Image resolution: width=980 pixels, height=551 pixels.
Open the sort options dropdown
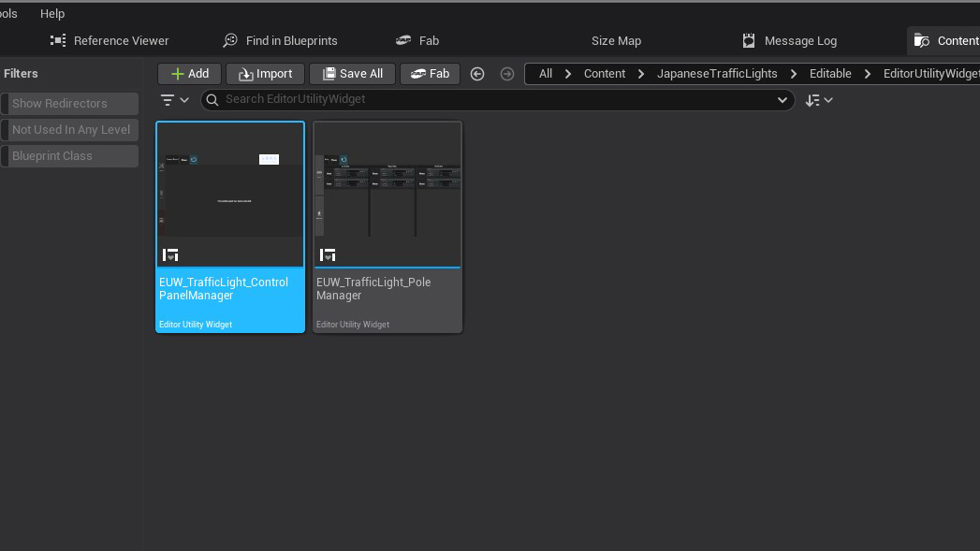pos(819,100)
